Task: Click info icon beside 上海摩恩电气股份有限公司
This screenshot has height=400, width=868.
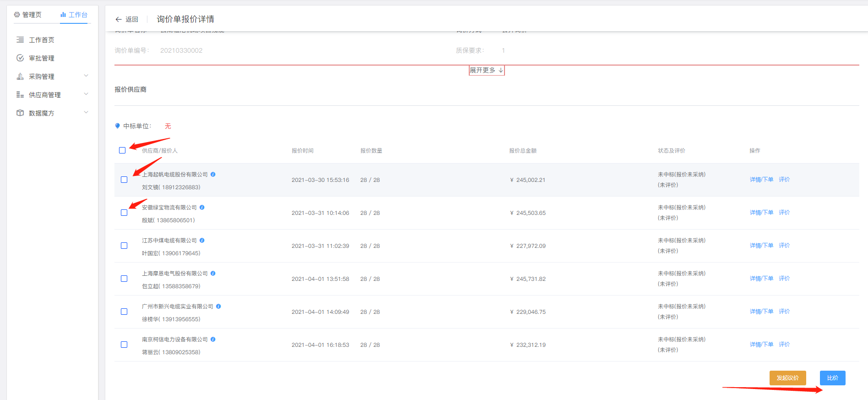Action: (x=213, y=274)
